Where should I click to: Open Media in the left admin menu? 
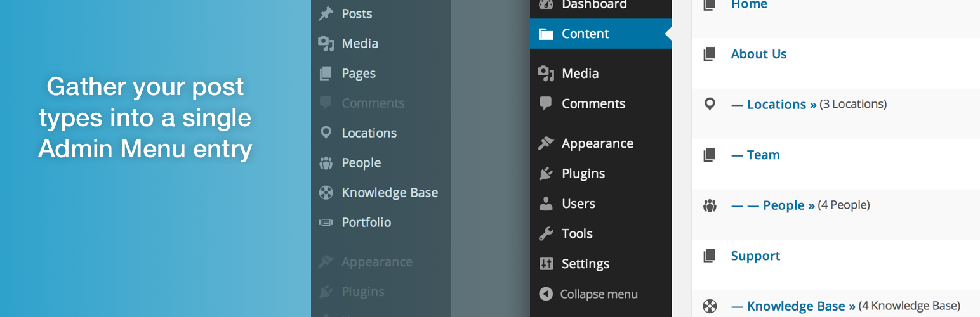pyautogui.click(x=360, y=43)
